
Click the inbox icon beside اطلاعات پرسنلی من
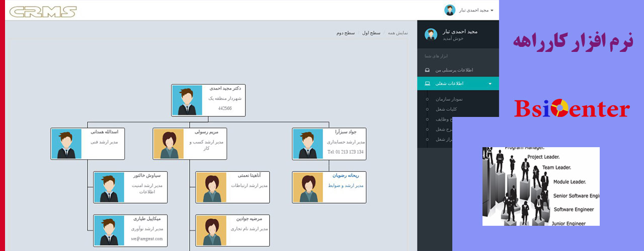(427, 70)
